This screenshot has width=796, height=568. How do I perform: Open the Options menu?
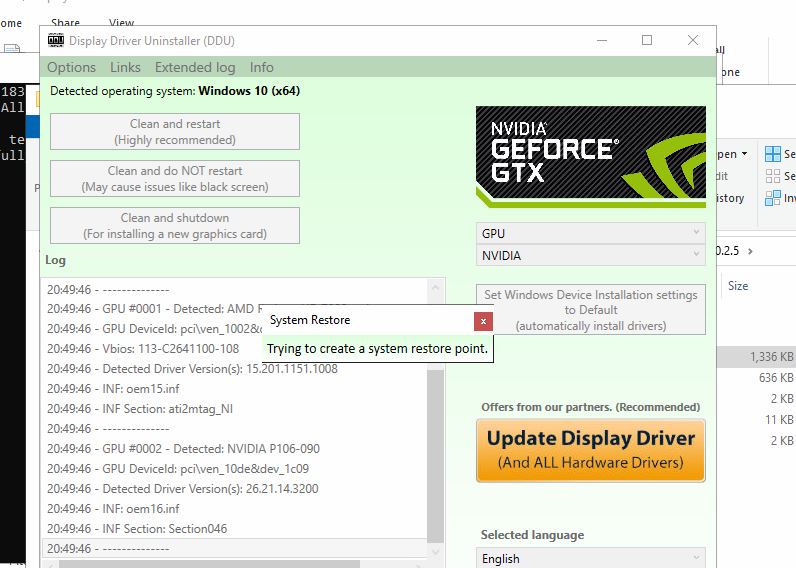(71, 67)
